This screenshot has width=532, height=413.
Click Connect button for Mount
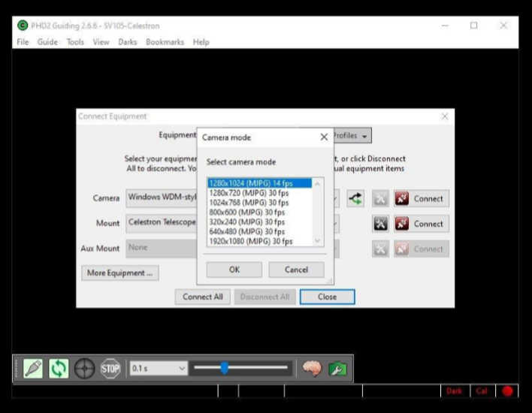pos(422,224)
